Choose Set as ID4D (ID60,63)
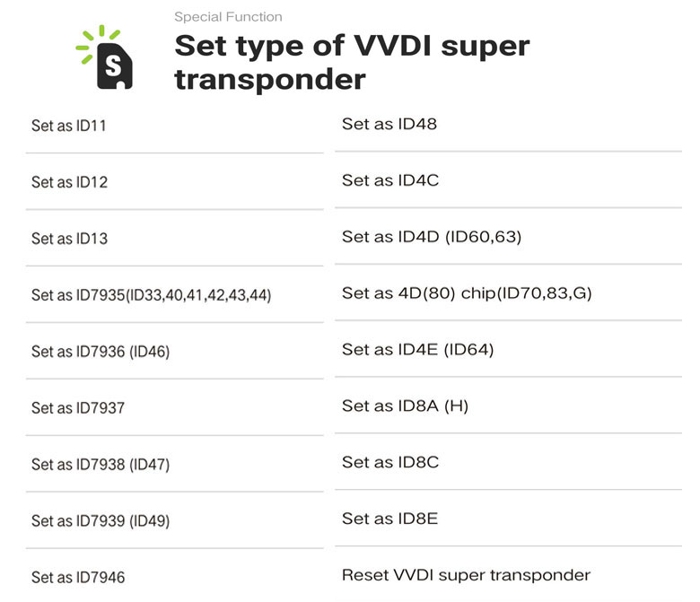700x602 pixels. click(432, 237)
